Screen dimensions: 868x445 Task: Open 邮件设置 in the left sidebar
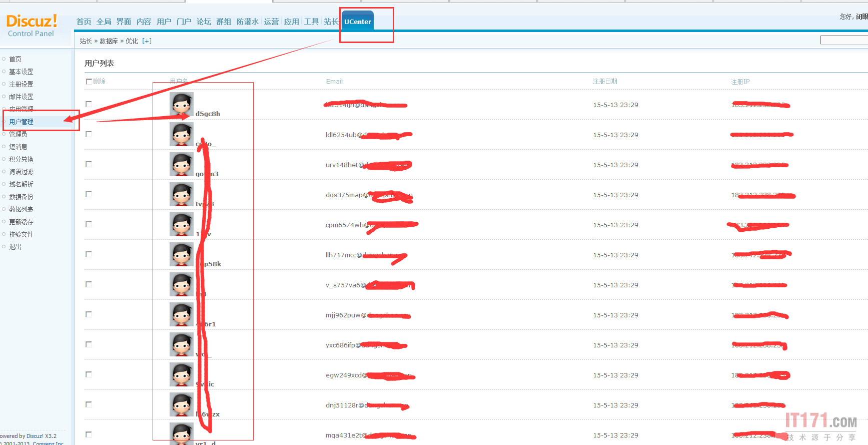click(x=21, y=97)
